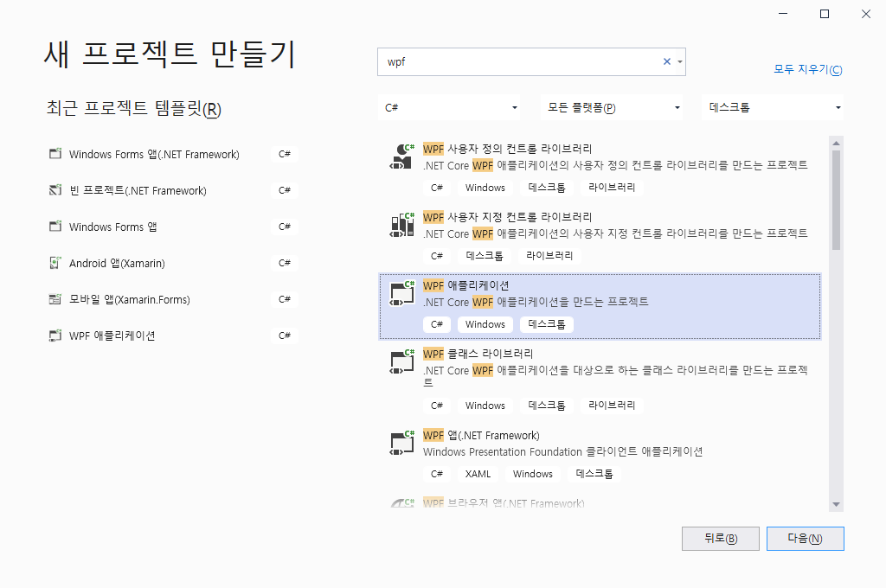Click the WPF 사용자 정의 컨트롤 라이브러리 icon

401,157
